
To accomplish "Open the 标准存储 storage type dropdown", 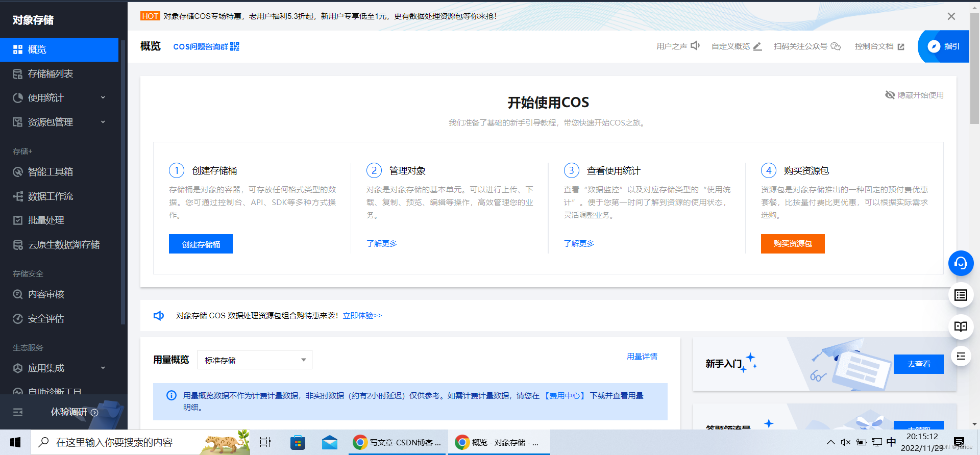I will pyautogui.click(x=255, y=360).
